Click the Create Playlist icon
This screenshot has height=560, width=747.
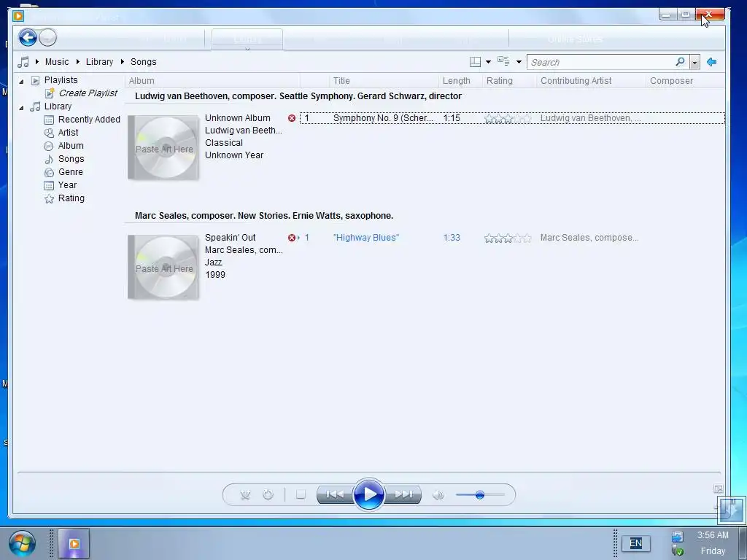[50, 93]
